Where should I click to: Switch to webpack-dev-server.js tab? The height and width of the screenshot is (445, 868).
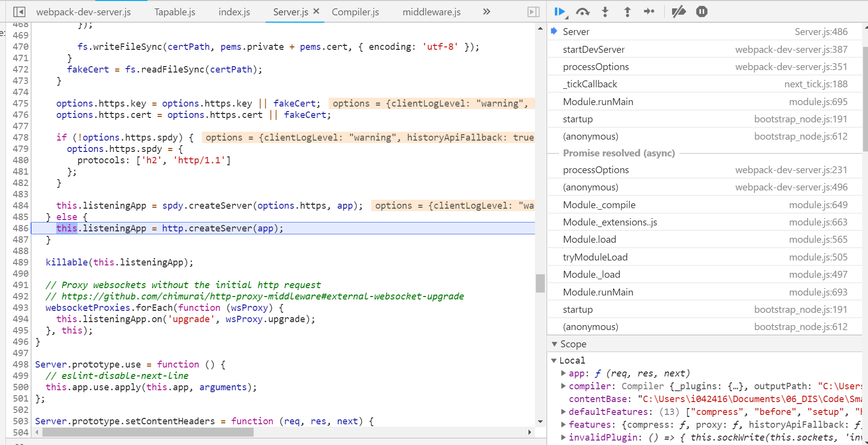(x=83, y=12)
